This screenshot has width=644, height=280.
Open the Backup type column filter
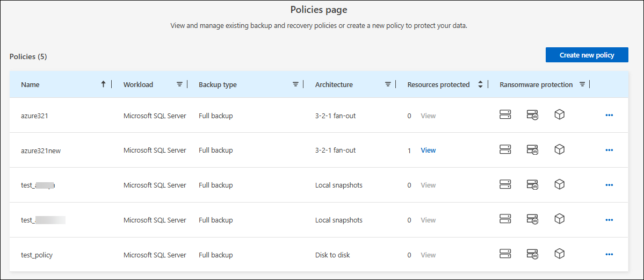click(x=295, y=84)
